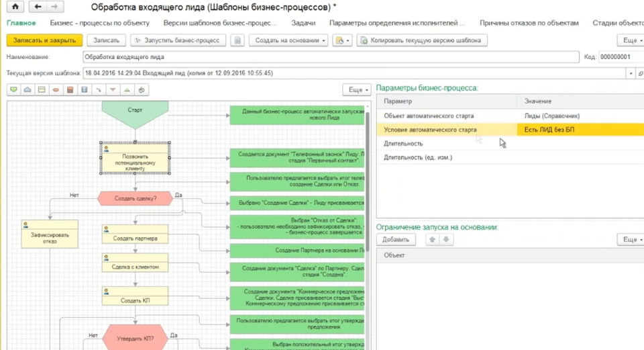Screen dimensions: 644x350
Task: Click user icon on 'Сделка с клиентом' block
Action: (107, 258)
